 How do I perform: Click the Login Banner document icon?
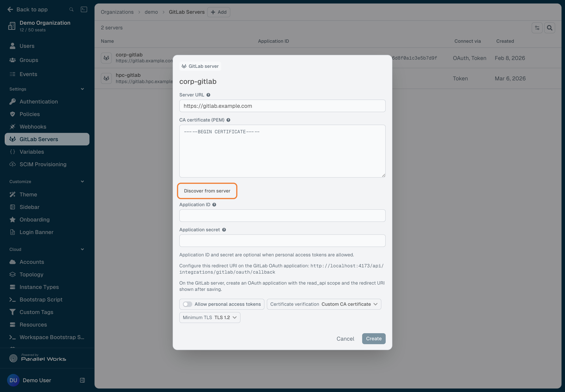coord(13,232)
